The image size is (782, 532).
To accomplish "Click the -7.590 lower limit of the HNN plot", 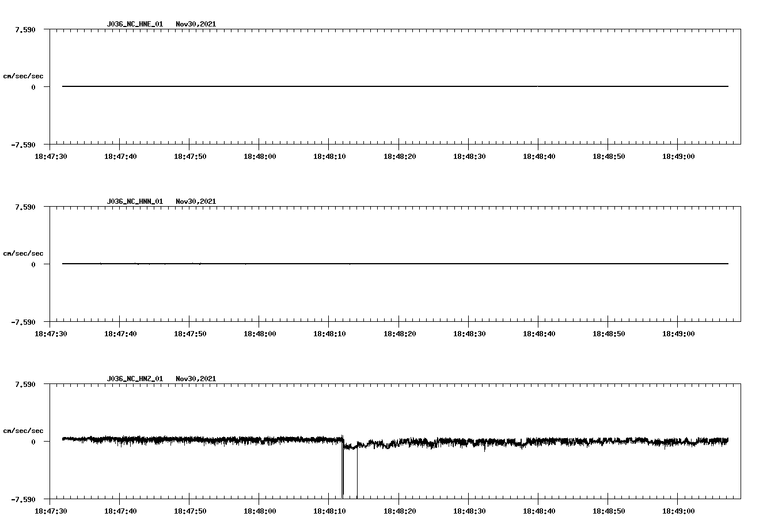I will 23,322.
